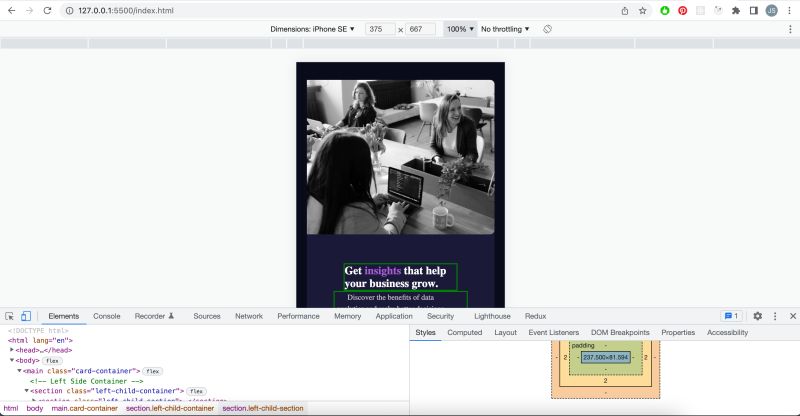This screenshot has height=416, width=800.
Task: Click the viewport height field 667
Action: (420, 29)
